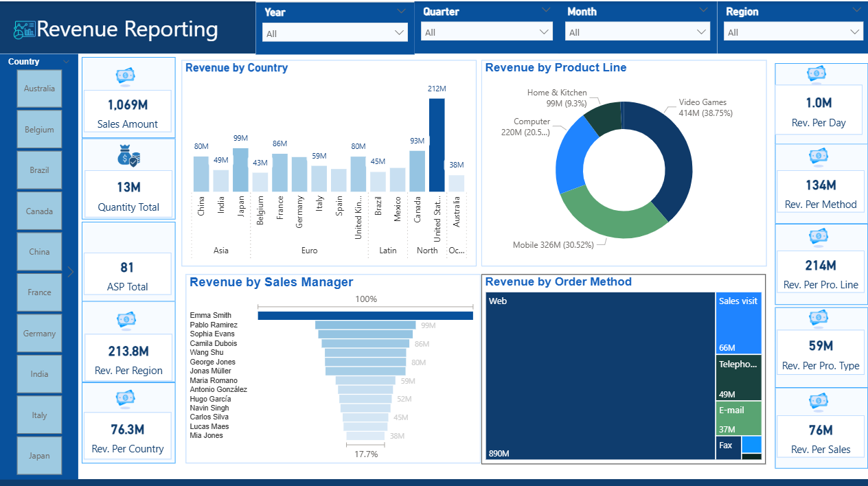868x486 pixels.
Task: Click the cash icon above Rev. Per Region
Action: [126, 319]
